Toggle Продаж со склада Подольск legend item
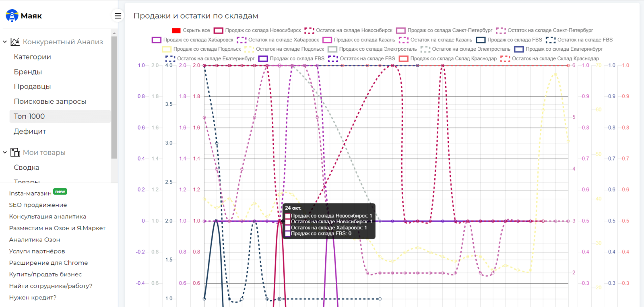This screenshot has height=307, width=644. pos(201,49)
